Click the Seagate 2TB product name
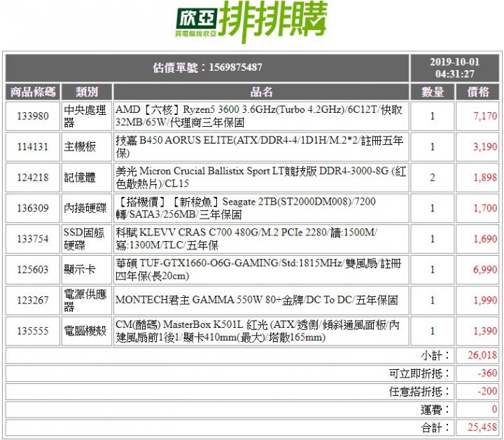 coord(246,208)
